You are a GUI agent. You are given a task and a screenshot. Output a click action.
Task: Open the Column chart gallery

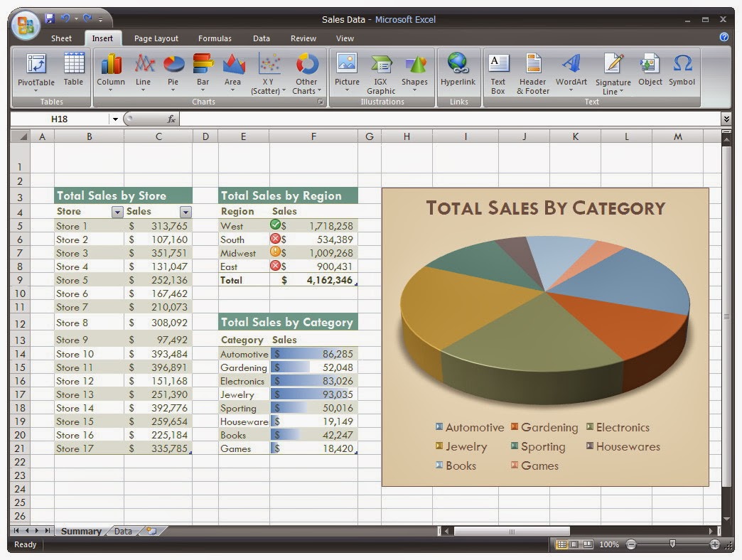pyautogui.click(x=111, y=72)
